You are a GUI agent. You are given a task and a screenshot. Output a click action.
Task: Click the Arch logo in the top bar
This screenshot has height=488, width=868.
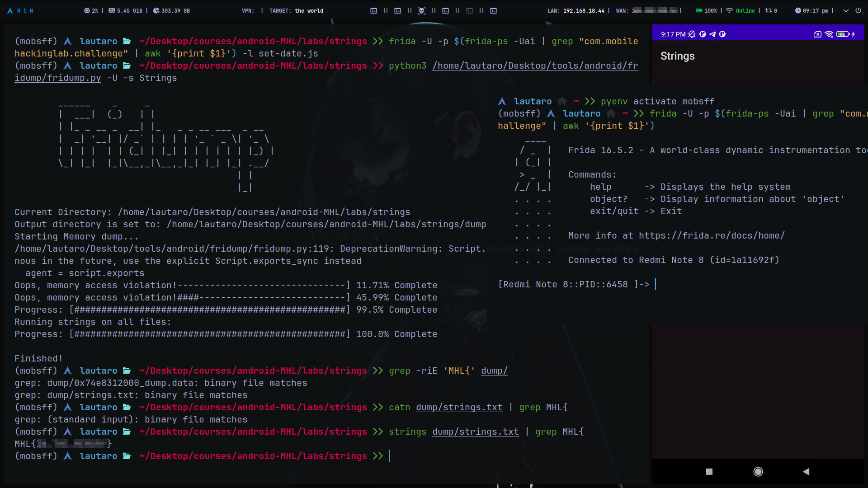pyautogui.click(x=10, y=10)
